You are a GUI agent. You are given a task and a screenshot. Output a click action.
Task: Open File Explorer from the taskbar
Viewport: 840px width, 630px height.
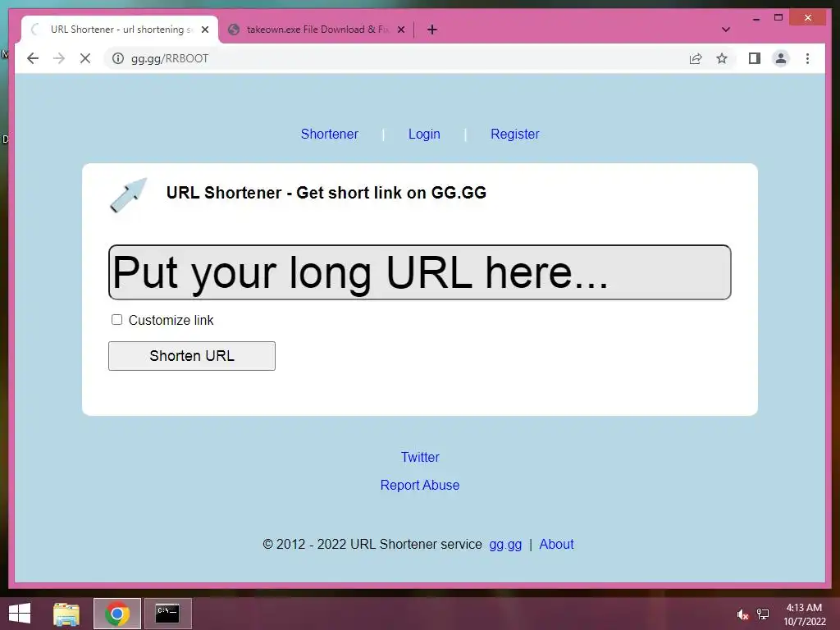[x=66, y=614]
